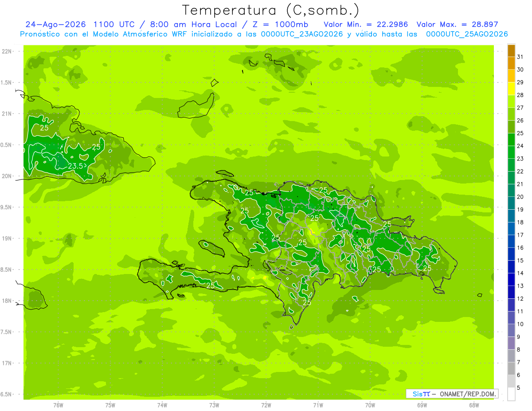This screenshot has height=411, width=532.
Task: Click the color bar legend value 16
Action: (x=520, y=248)
